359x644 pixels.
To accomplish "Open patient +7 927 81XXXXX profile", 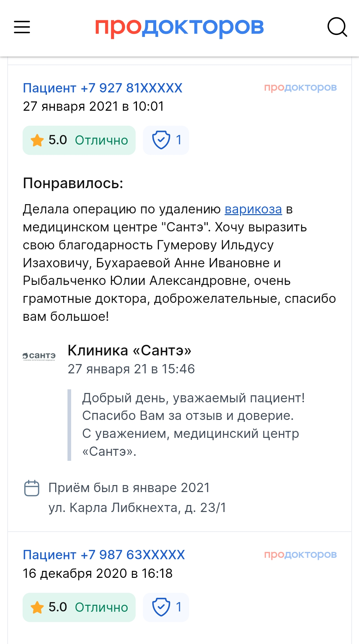I will click(x=103, y=88).
